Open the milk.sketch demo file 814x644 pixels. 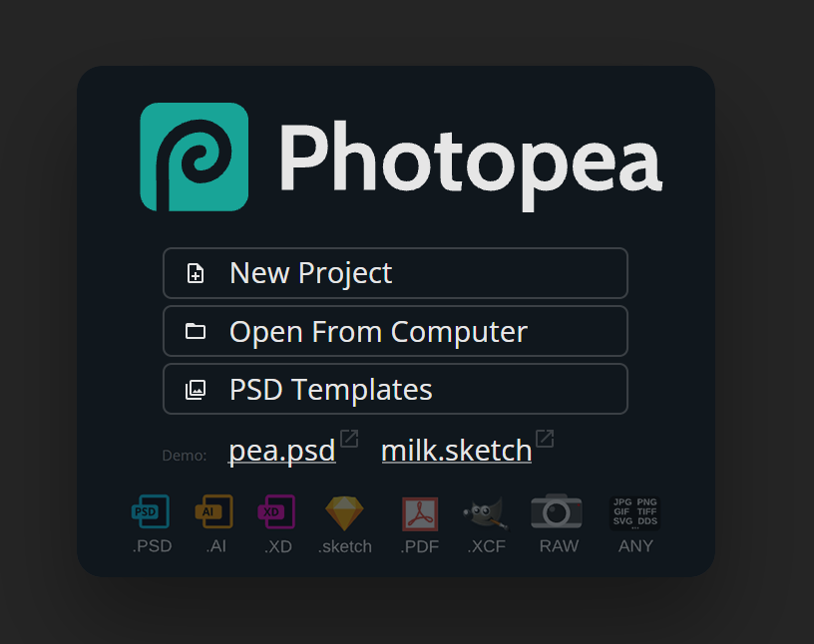coord(456,450)
